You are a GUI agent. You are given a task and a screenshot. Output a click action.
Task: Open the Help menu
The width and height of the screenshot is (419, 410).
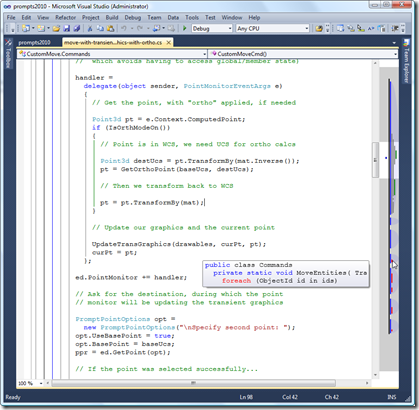coord(254,17)
